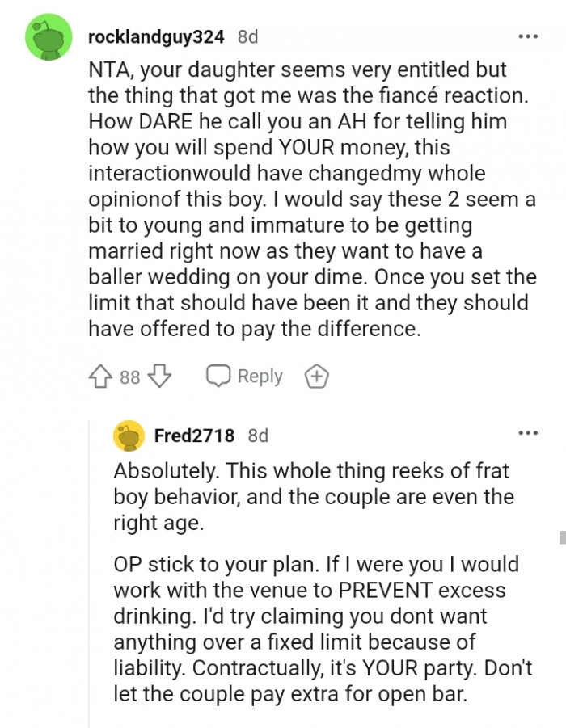Open the overflow menu on Fred2718's comment

click(528, 433)
